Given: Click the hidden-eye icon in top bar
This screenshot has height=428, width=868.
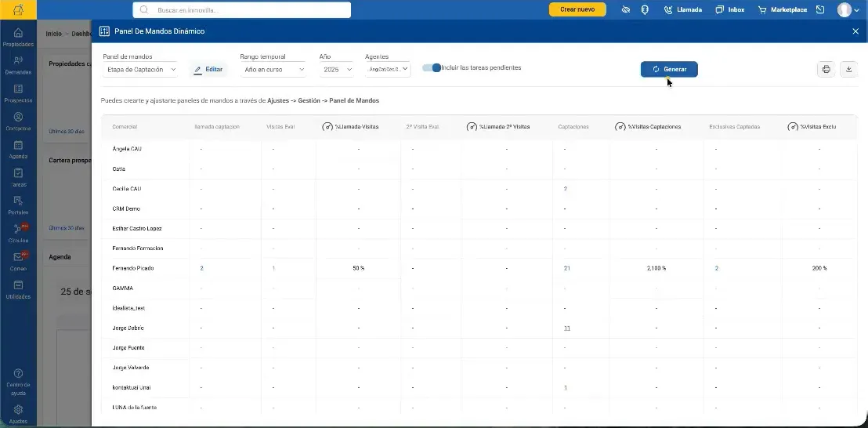Looking at the screenshot, I should pos(625,9).
